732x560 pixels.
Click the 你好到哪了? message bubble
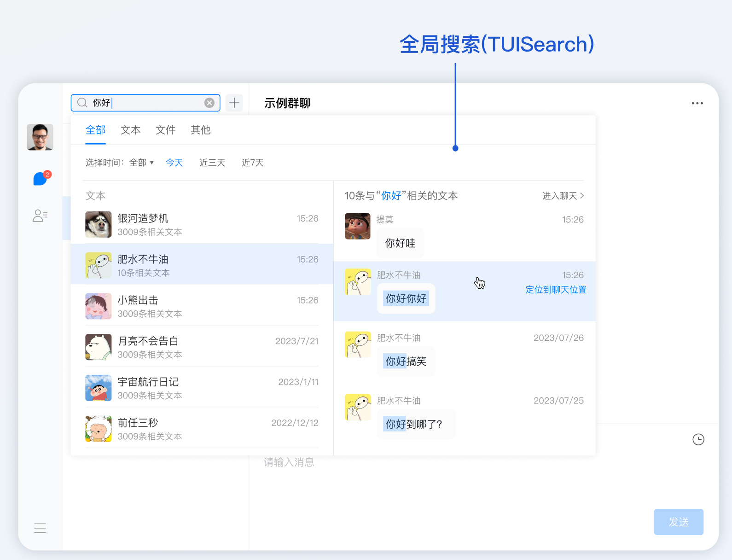click(416, 424)
